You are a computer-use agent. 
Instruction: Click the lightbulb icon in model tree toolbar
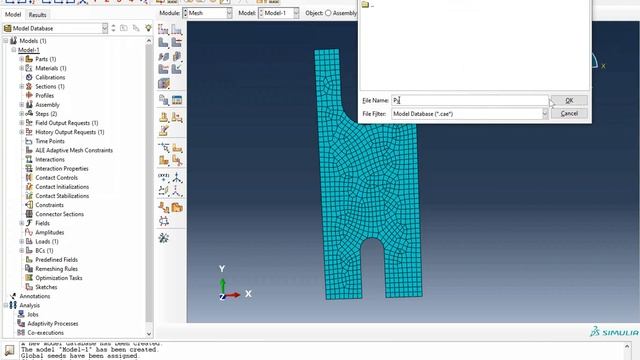(x=148, y=28)
